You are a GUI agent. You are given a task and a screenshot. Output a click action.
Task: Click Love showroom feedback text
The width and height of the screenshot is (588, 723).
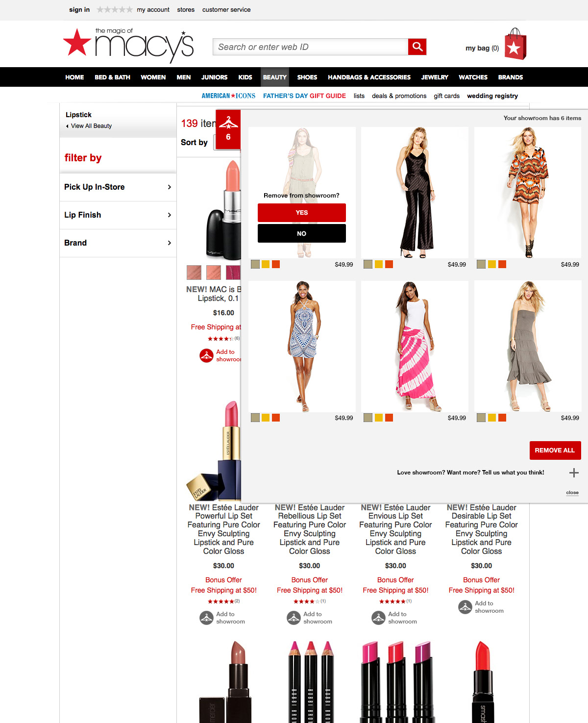pos(470,473)
